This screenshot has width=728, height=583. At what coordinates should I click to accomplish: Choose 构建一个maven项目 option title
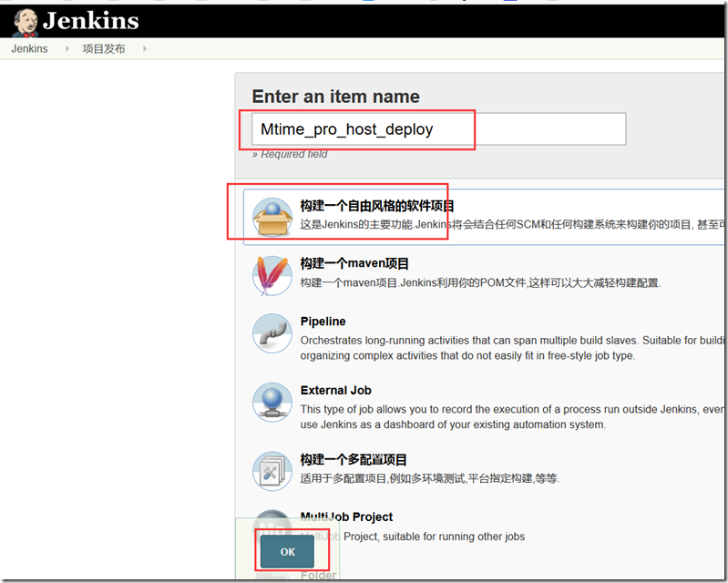click(354, 263)
